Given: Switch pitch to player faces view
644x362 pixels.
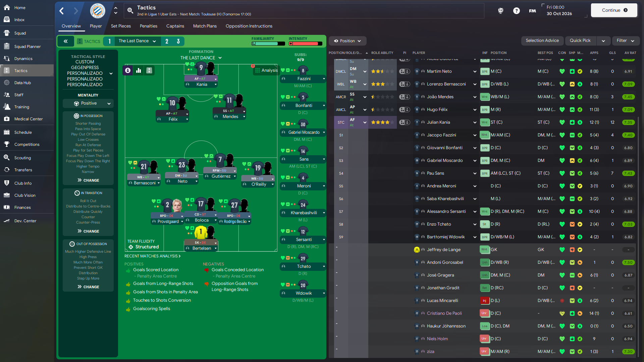Looking at the screenshot, I should click(x=128, y=70).
